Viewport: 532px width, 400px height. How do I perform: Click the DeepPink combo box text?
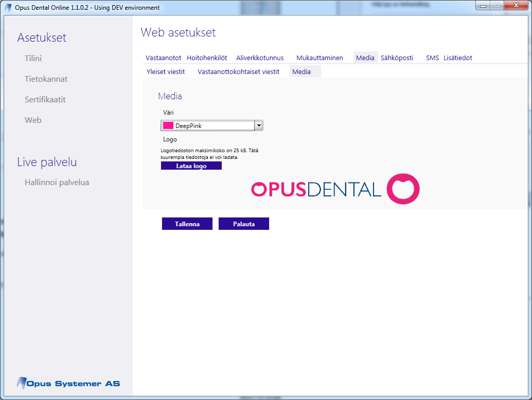click(188, 126)
